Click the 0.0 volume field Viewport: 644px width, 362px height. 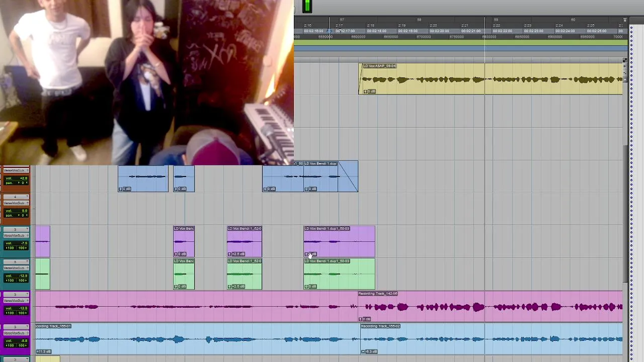pyautogui.click(x=16, y=211)
